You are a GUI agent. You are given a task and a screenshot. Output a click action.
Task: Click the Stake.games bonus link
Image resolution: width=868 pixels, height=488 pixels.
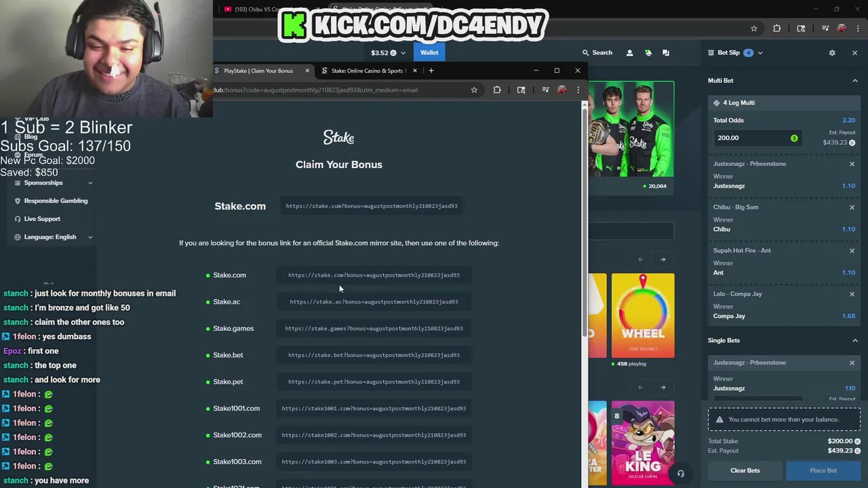point(374,329)
